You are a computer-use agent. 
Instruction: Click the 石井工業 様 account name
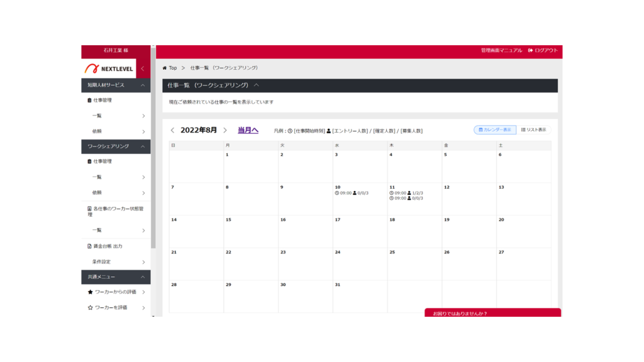pyautogui.click(x=116, y=50)
